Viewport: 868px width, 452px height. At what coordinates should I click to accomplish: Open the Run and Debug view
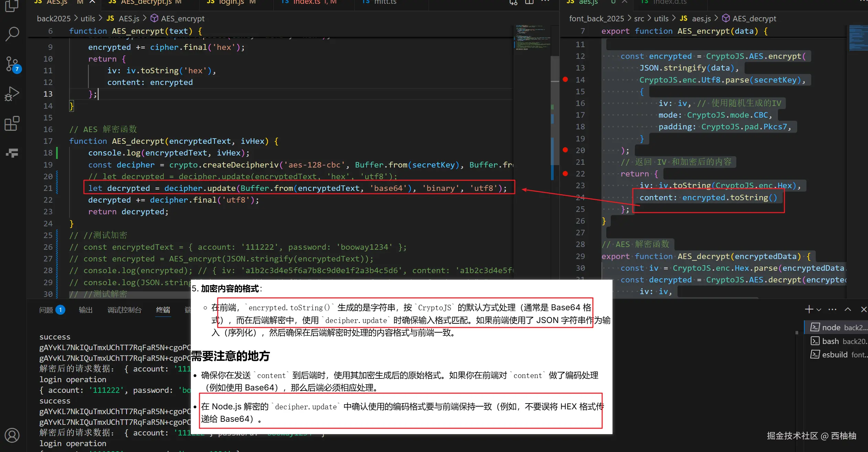tap(12, 94)
